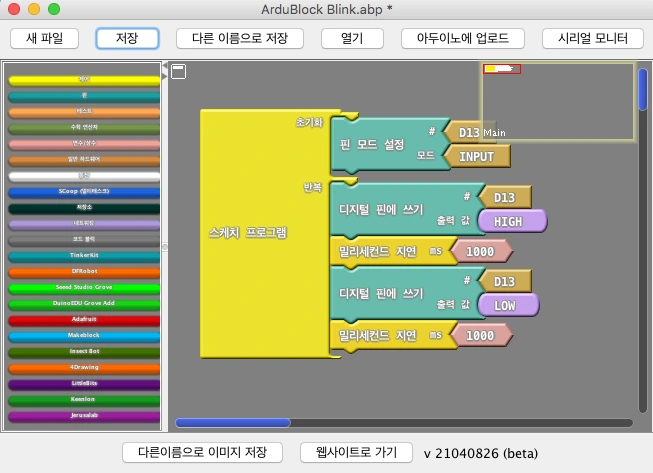Click the horizontal canvas scrollbar thumb
Viewport: 653px width, 473px height.
coord(233,423)
